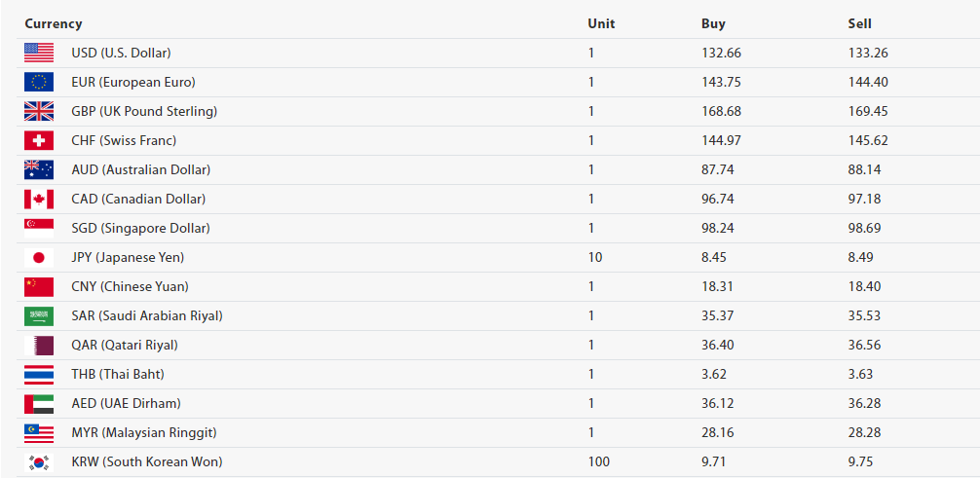Click the CNY (Chinese Yuan) label

pos(130,286)
